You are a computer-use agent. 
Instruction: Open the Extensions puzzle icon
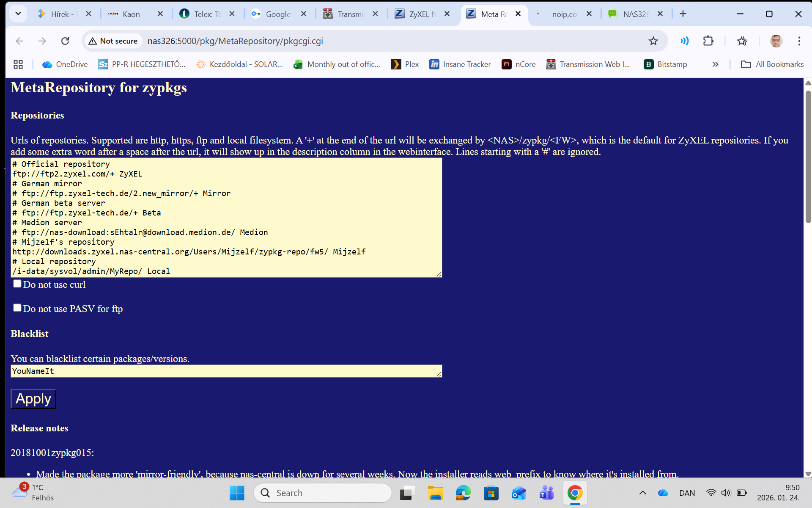pos(708,41)
